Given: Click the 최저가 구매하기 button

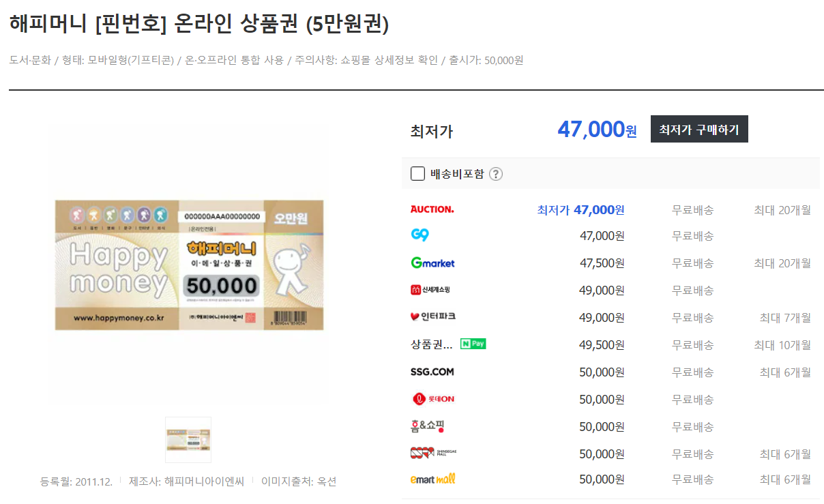Looking at the screenshot, I should (x=699, y=129).
